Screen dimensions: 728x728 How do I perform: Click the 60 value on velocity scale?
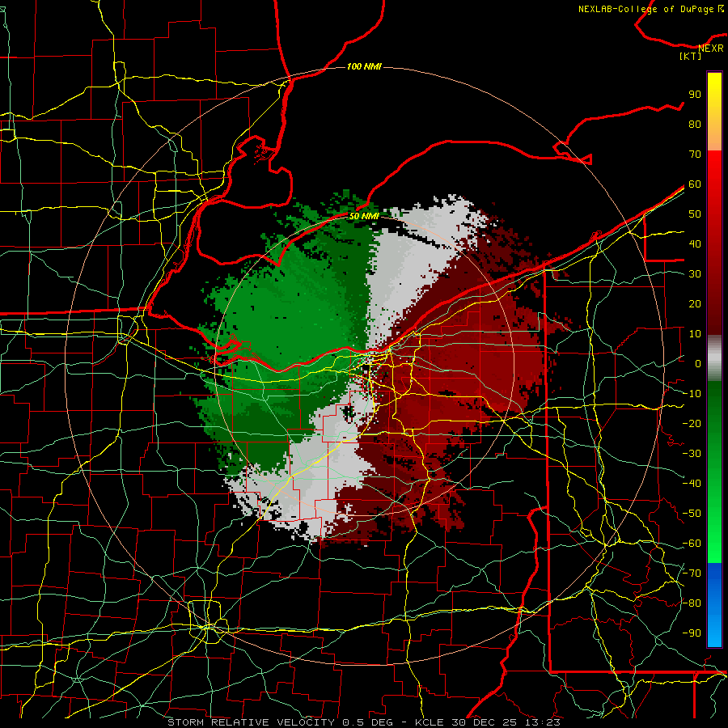(x=695, y=184)
